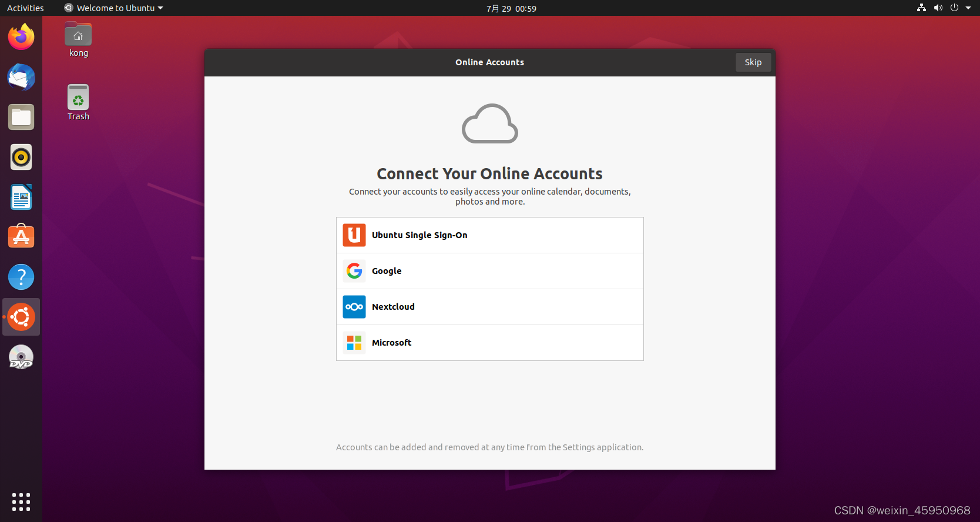
Task: Click the Connect Your Online Accounts heading
Action: click(x=490, y=173)
